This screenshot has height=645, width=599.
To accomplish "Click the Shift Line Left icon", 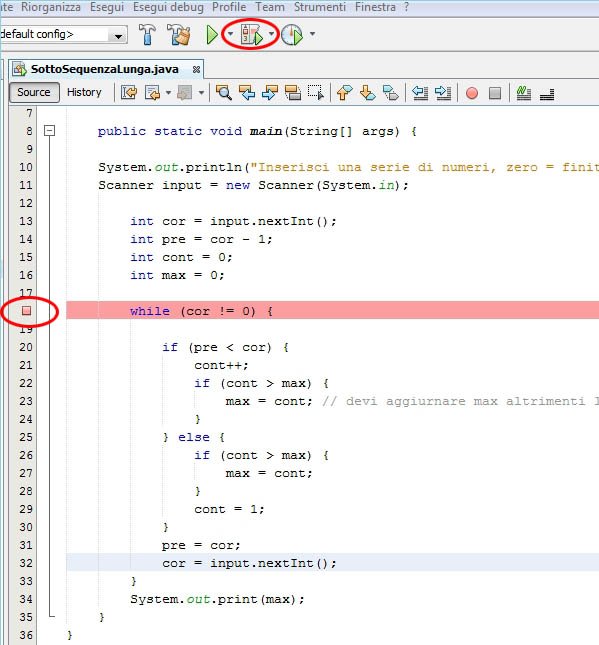I will pyautogui.click(x=420, y=93).
